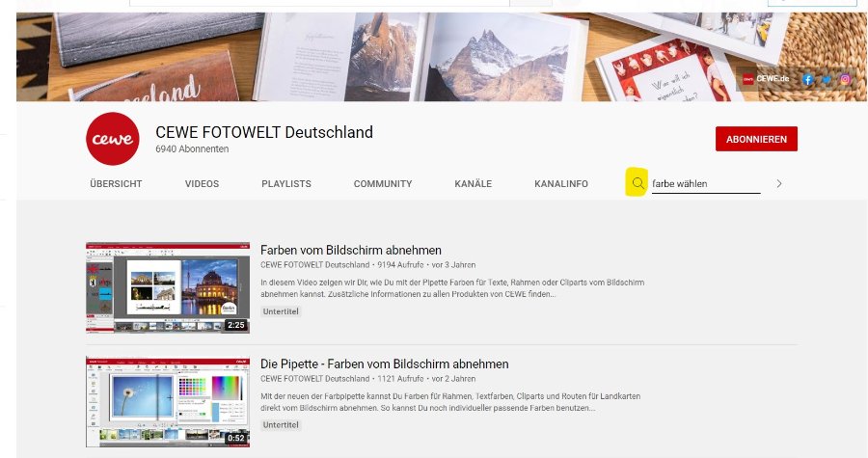The height and width of the screenshot is (458, 868).
Task: Open video title 'Farben vom Bildschirm abnehmen'
Action: click(x=351, y=250)
